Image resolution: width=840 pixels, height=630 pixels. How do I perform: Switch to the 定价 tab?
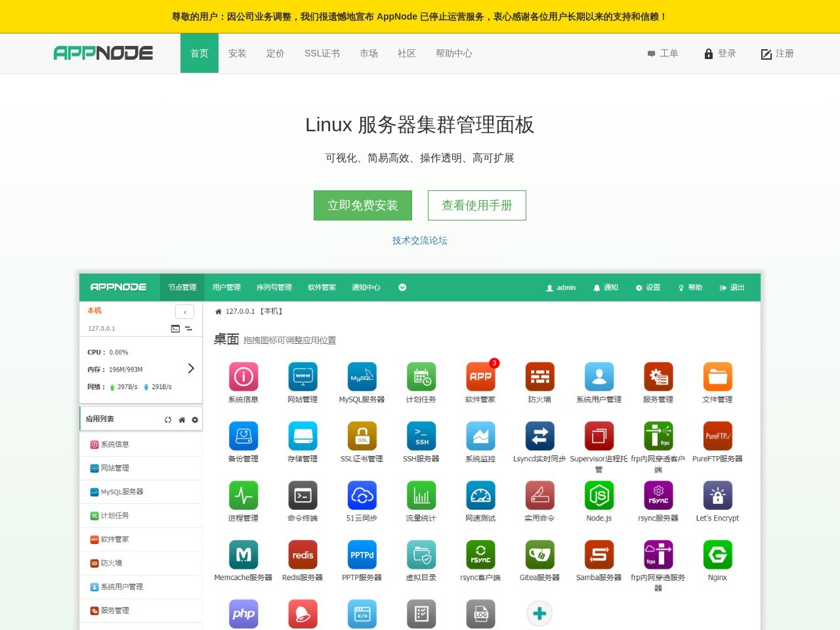275,53
